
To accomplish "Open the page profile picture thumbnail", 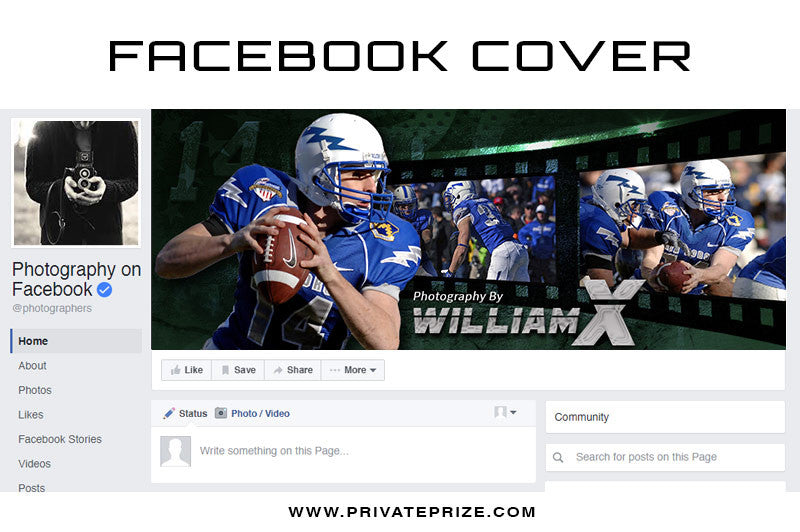I will [x=76, y=183].
